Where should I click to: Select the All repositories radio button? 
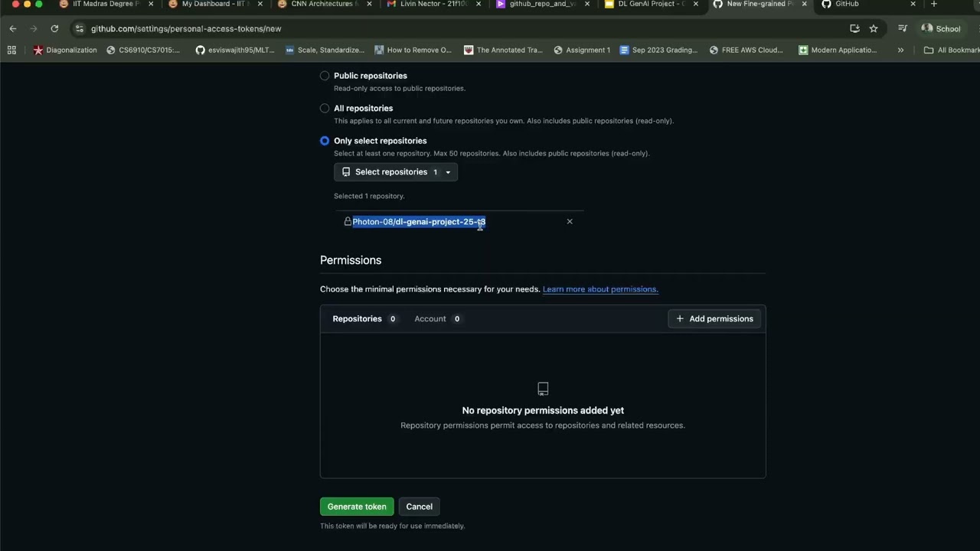coord(325,108)
